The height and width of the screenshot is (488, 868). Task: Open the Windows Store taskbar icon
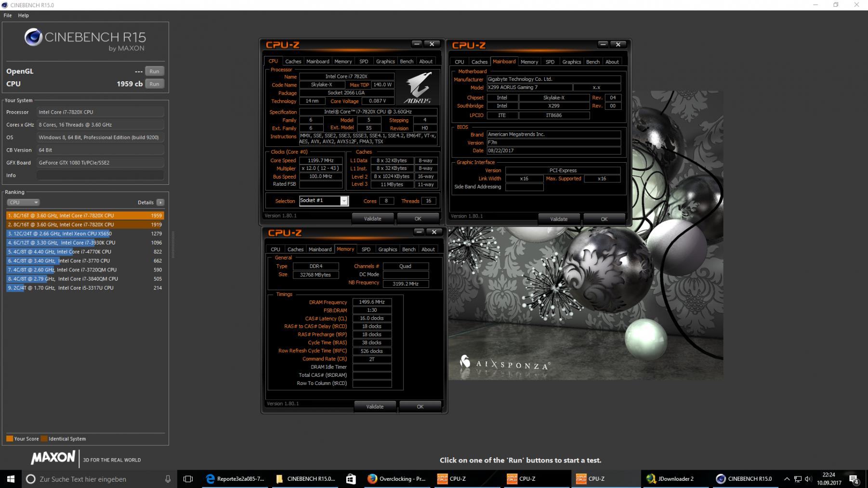351,479
